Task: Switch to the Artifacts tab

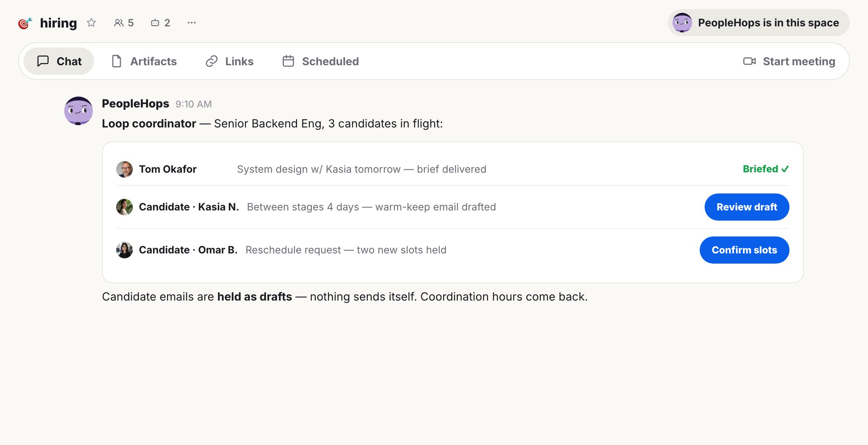Action: pyautogui.click(x=144, y=61)
